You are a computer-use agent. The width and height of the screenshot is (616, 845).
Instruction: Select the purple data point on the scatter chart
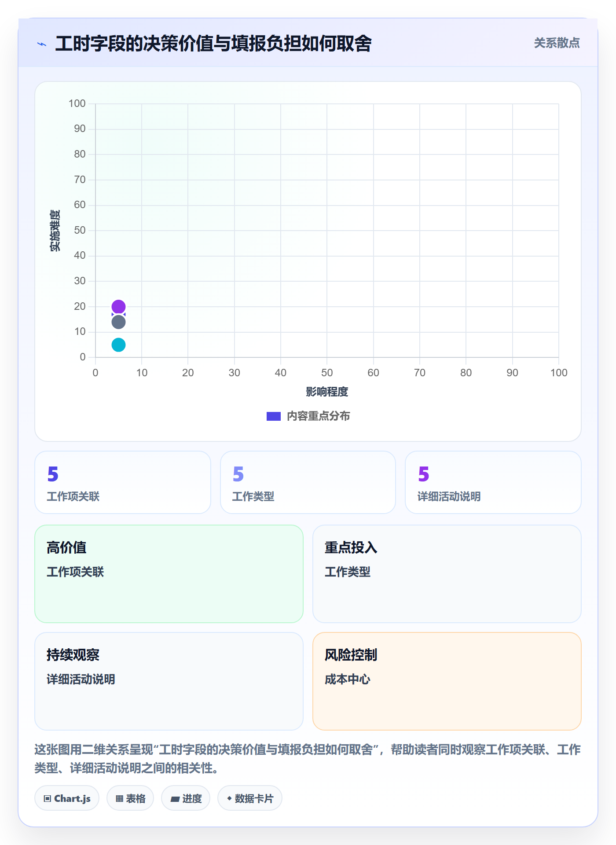(118, 306)
